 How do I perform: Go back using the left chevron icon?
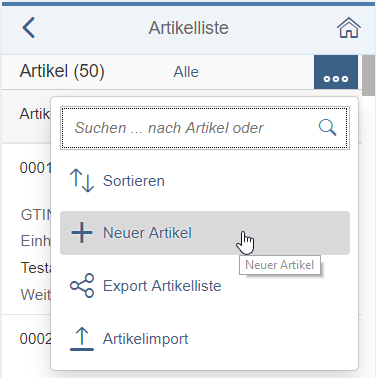click(29, 28)
